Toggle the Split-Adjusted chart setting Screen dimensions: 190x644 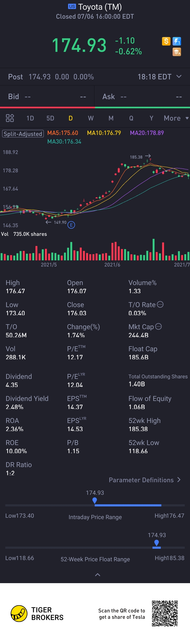click(23, 134)
